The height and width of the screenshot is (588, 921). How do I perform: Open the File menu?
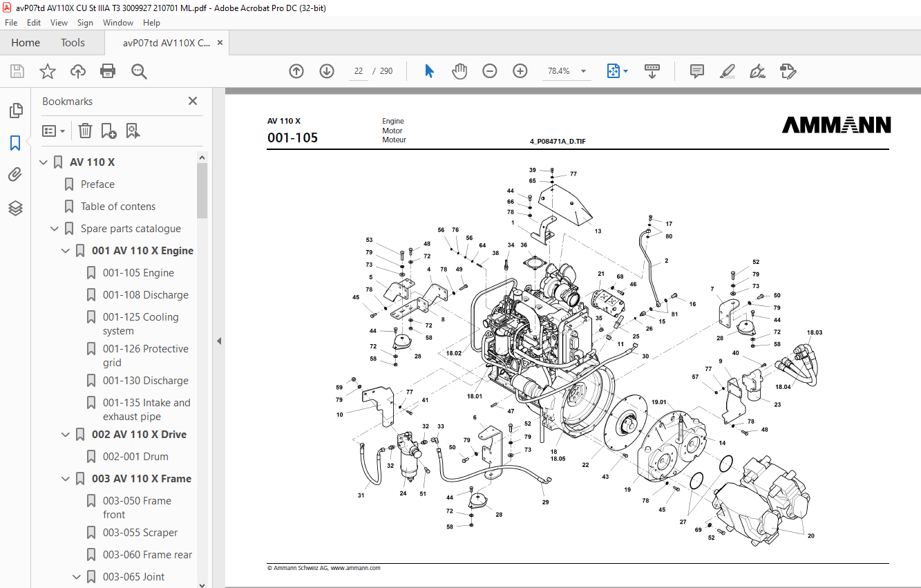coord(11,23)
